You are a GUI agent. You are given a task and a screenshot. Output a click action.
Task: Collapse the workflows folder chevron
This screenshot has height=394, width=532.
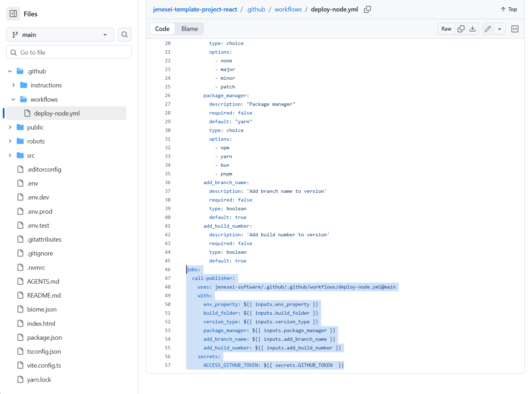pyautogui.click(x=14, y=100)
